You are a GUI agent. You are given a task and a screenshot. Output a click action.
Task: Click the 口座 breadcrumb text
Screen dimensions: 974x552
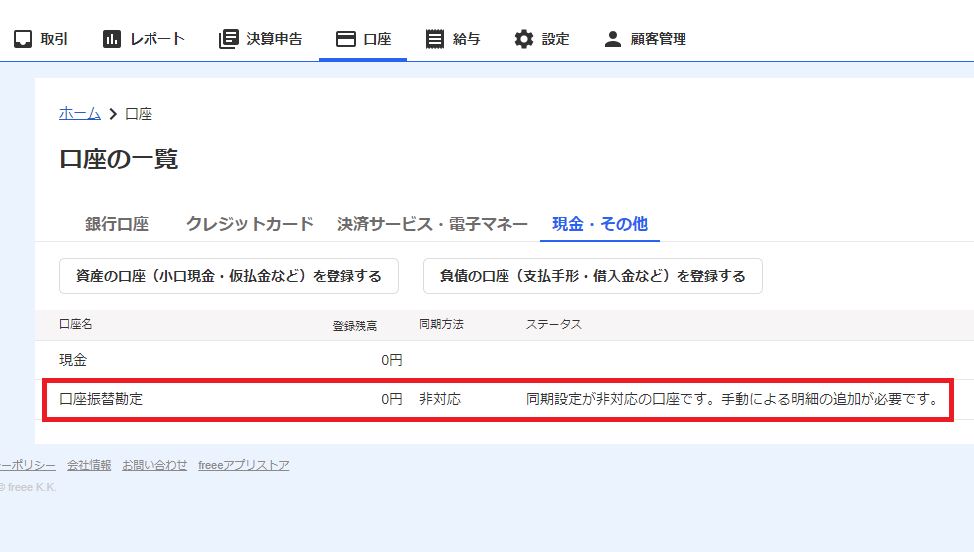139,114
